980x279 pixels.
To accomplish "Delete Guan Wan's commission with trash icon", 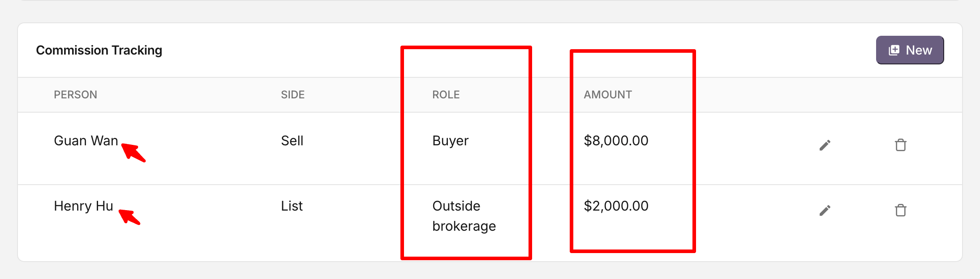I will (900, 145).
